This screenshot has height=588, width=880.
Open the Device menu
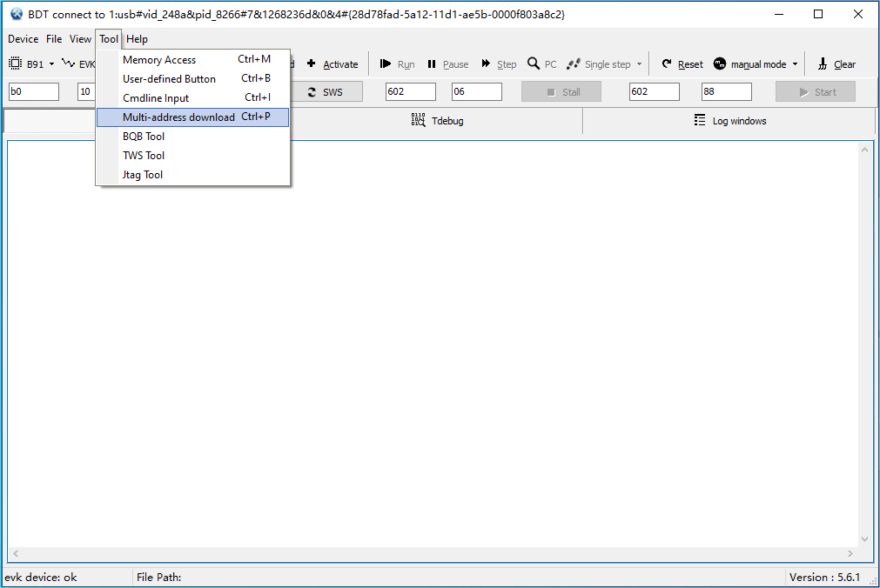23,39
